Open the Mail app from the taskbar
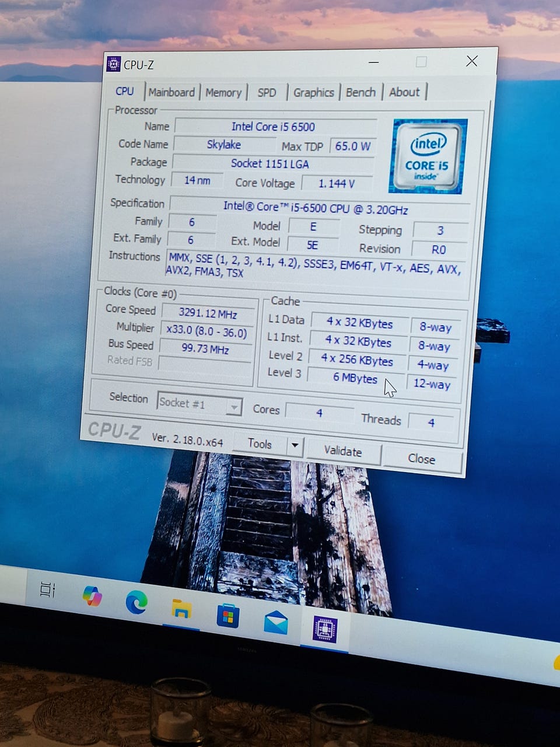Screen dimensions: 560x747 click(x=275, y=622)
